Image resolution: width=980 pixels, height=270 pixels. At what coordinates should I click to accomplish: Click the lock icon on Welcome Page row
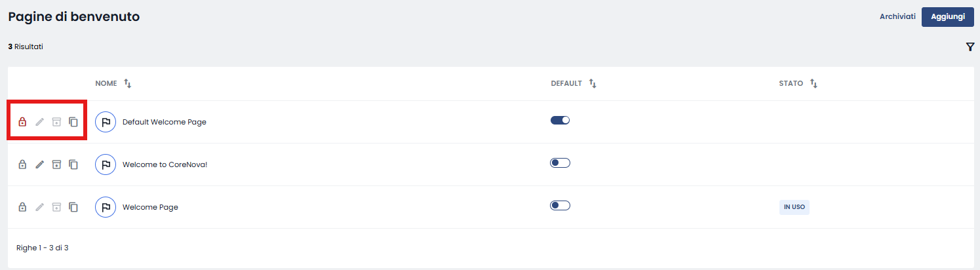tap(22, 207)
